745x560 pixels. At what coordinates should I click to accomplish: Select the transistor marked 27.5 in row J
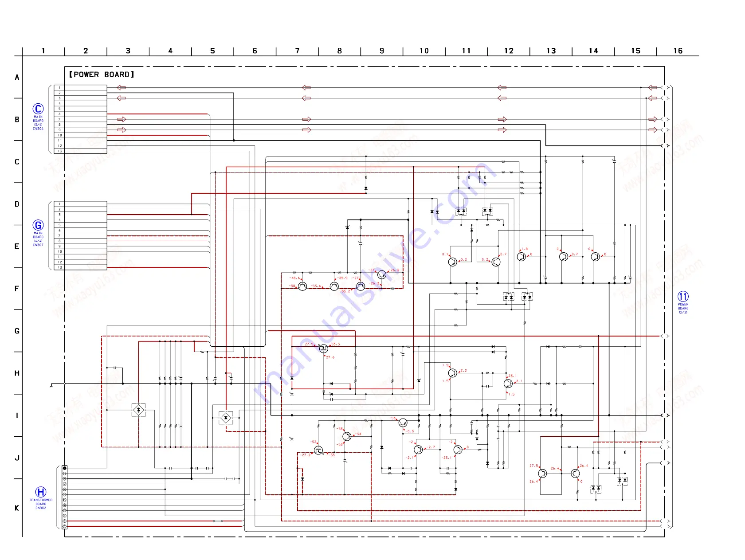coord(542,474)
